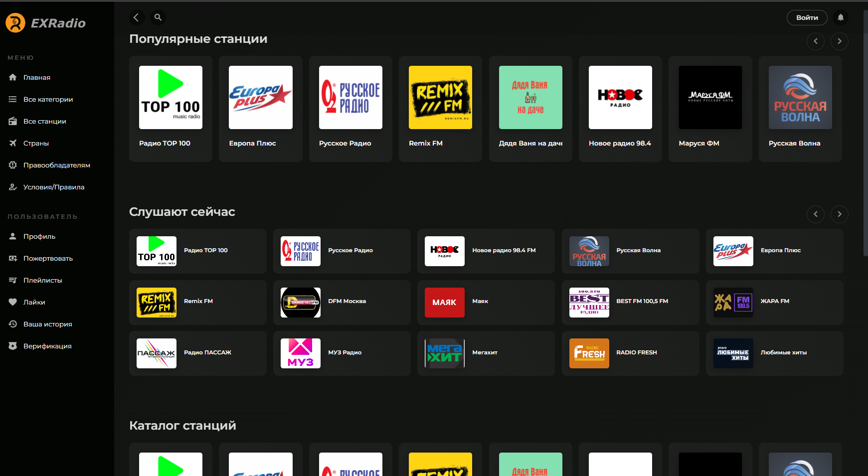Screen dimensions: 868x476
Task: Click the BEST FM 100,5 FM logo
Action: pos(589,303)
